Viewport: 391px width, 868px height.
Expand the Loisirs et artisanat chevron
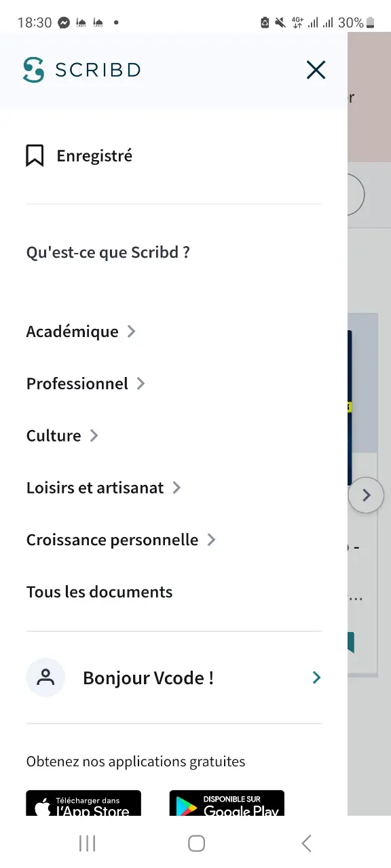point(176,488)
